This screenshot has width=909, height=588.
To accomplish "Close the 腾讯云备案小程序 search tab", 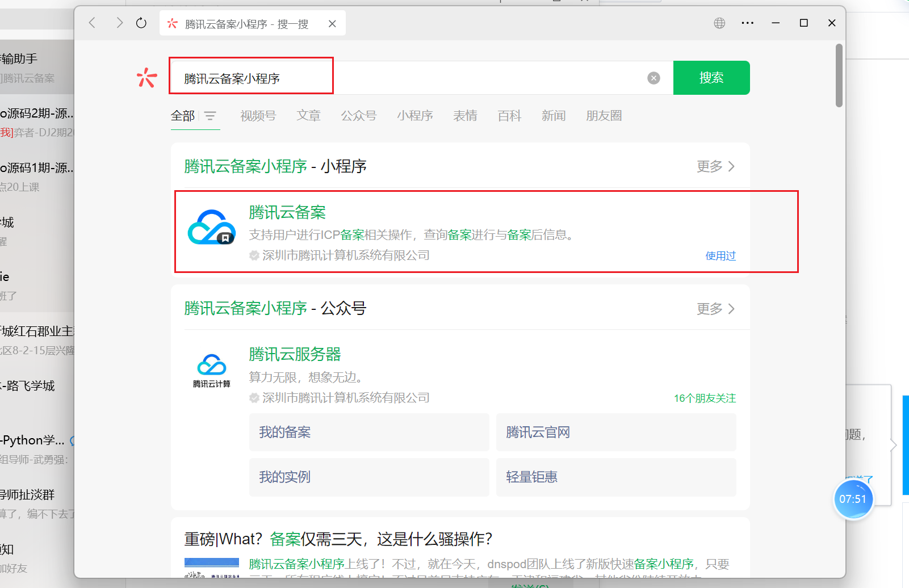I will (x=332, y=24).
